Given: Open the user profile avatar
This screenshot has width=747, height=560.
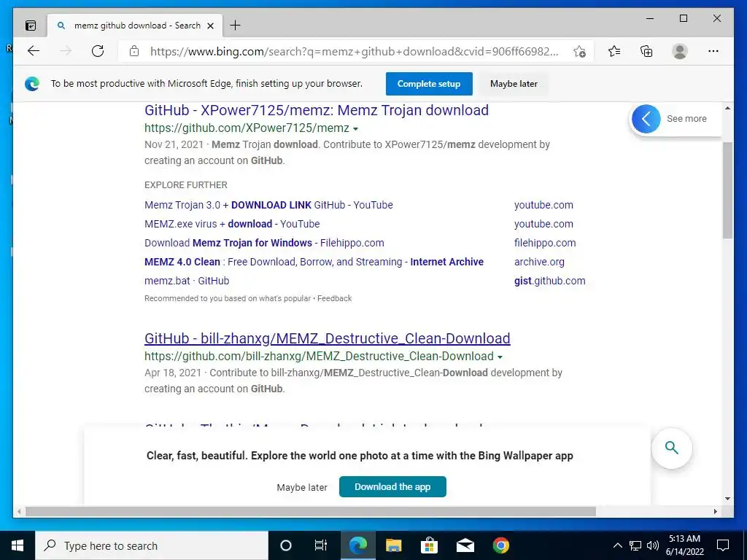Looking at the screenshot, I should [x=680, y=51].
